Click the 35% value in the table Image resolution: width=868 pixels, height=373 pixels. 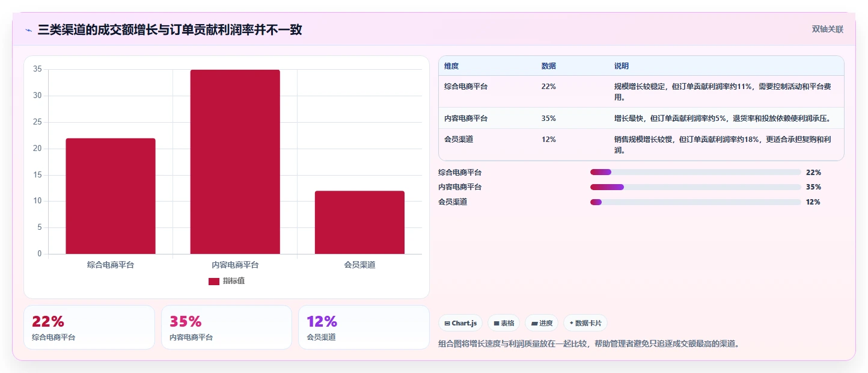coord(549,119)
